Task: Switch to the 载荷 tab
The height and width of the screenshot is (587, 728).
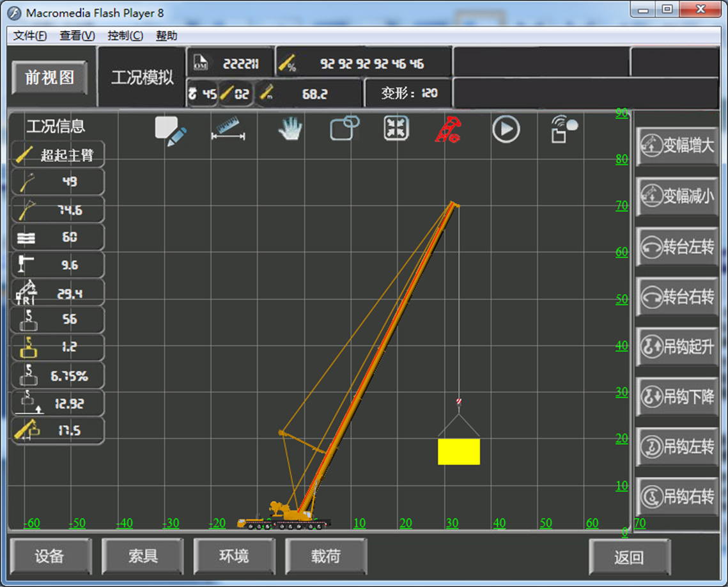Action: coord(326,556)
